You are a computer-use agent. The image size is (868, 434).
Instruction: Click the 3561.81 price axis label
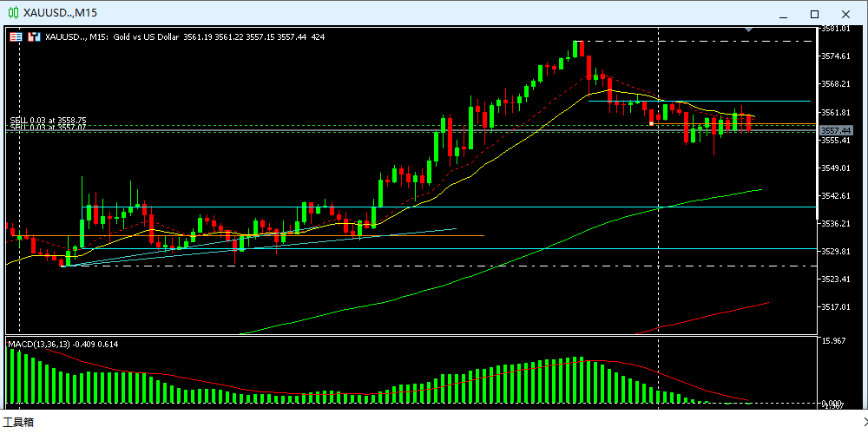836,112
